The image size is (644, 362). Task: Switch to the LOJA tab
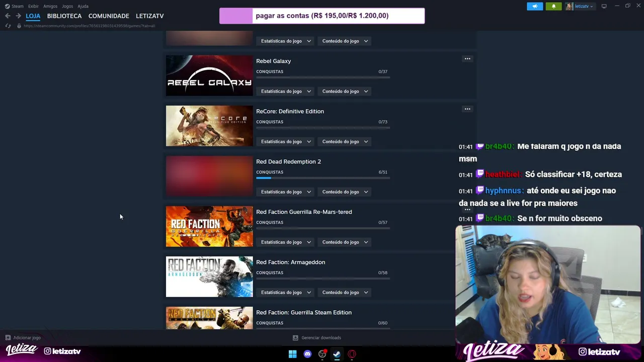pos(33,16)
